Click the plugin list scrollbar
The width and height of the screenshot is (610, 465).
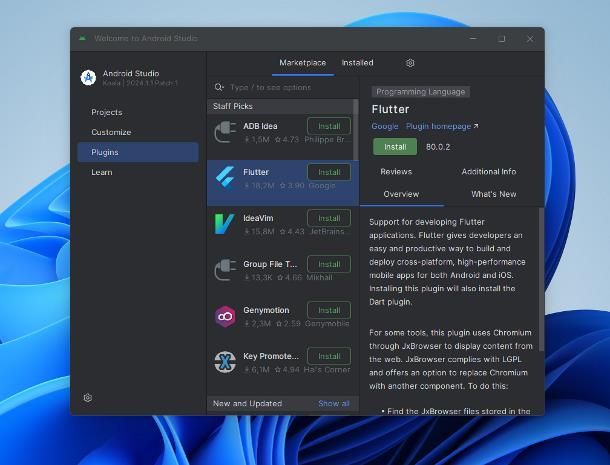356,130
